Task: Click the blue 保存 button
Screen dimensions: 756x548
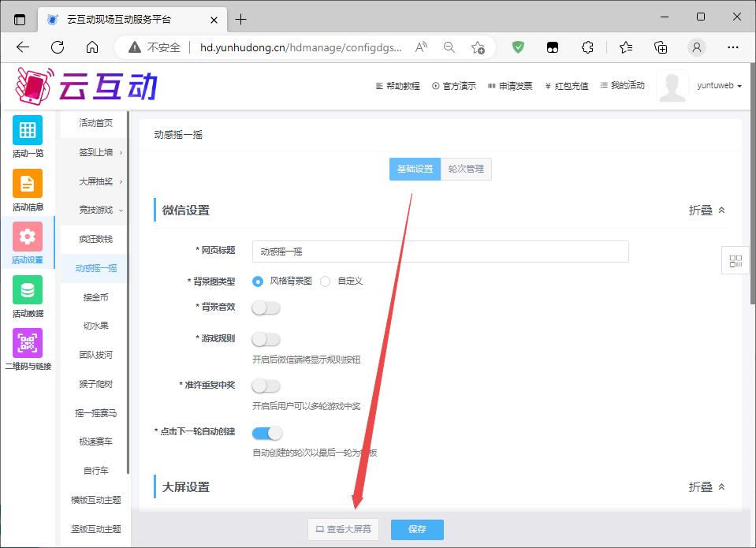Action: [417, 530]
